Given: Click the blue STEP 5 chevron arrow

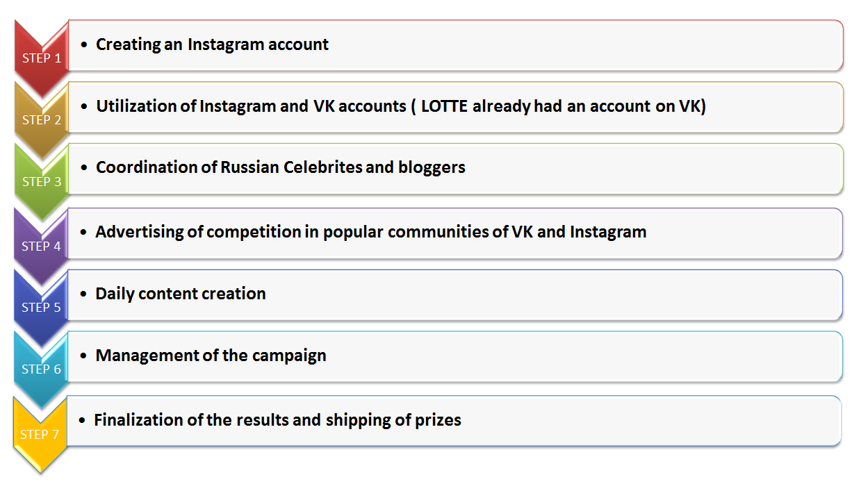Looking at the screenshot, I should tap(41, 308).
